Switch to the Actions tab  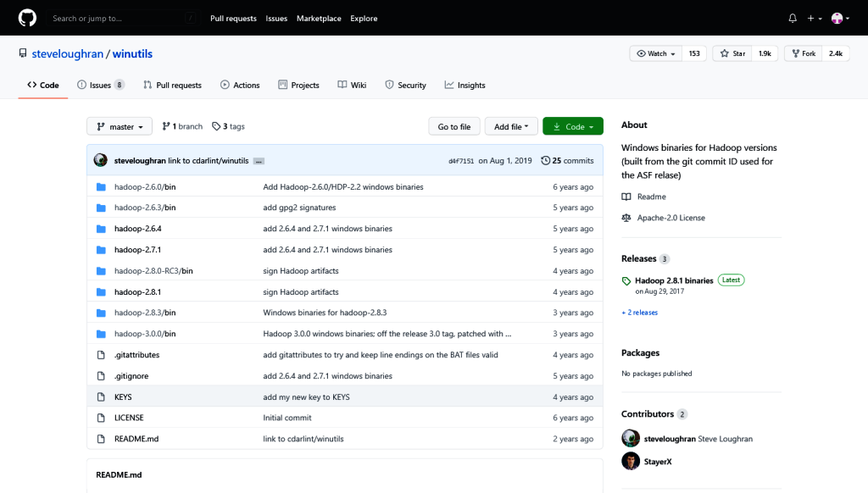click(240, 86)
